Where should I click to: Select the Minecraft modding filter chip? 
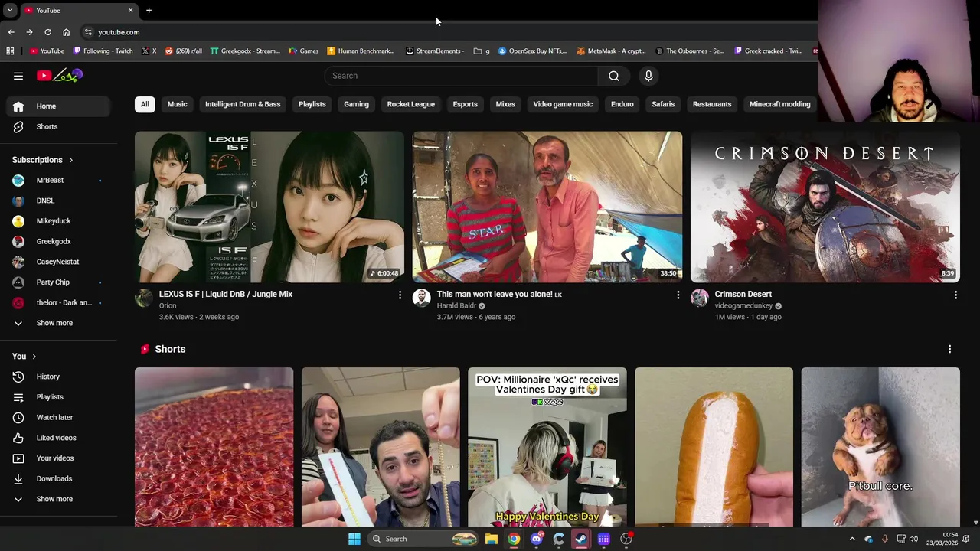pos(779,104)
